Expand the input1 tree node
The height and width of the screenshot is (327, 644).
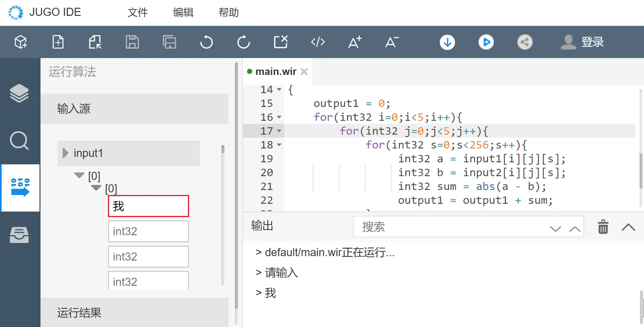(65, 153)
